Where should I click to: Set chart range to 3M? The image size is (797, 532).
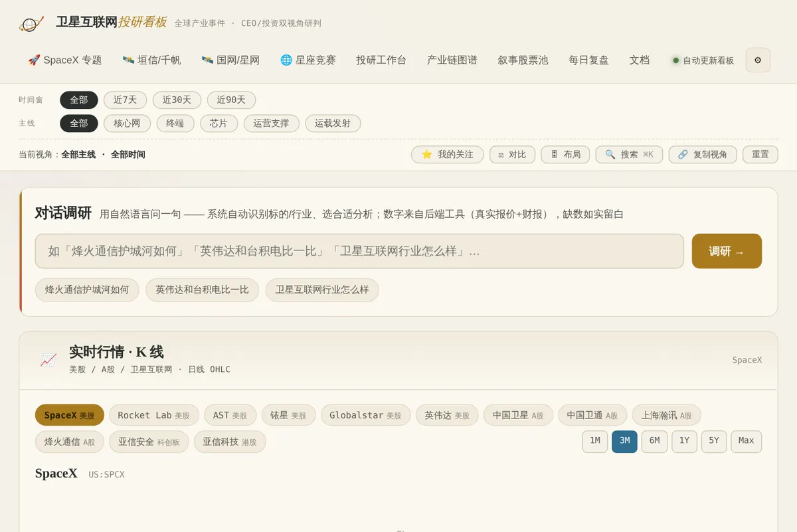624,441
